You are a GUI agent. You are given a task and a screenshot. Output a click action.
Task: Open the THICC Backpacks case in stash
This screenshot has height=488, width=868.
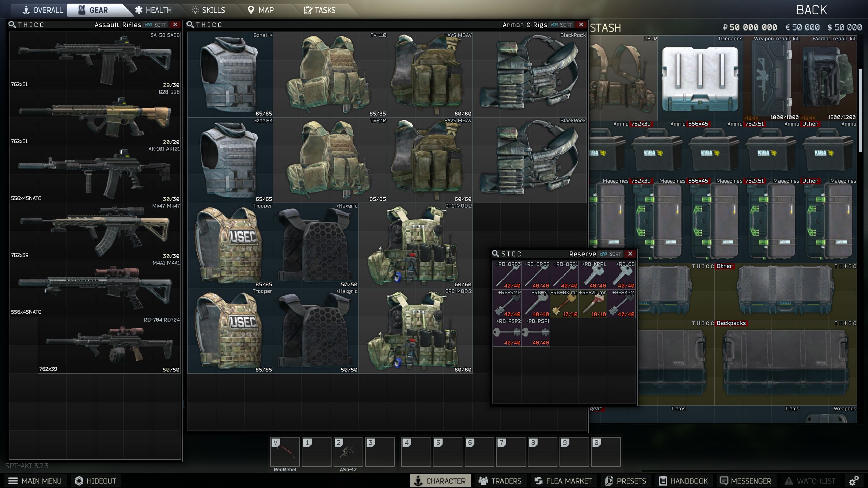click(786, 363)
